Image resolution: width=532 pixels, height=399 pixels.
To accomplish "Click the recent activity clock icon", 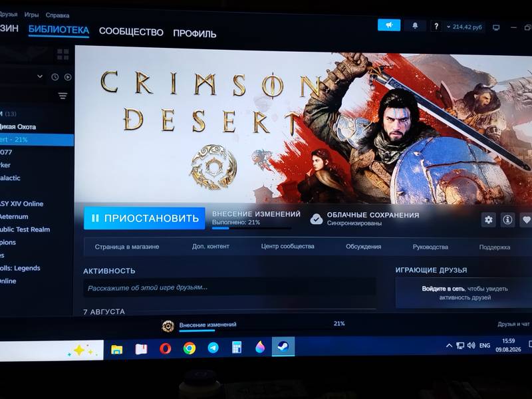I will pyautogui.click(x=55, y=77).
